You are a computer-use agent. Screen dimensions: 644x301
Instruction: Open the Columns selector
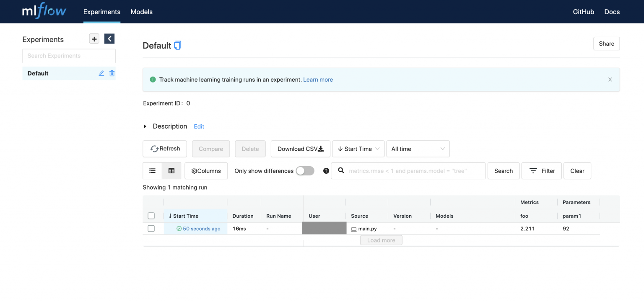click(206, 170)
